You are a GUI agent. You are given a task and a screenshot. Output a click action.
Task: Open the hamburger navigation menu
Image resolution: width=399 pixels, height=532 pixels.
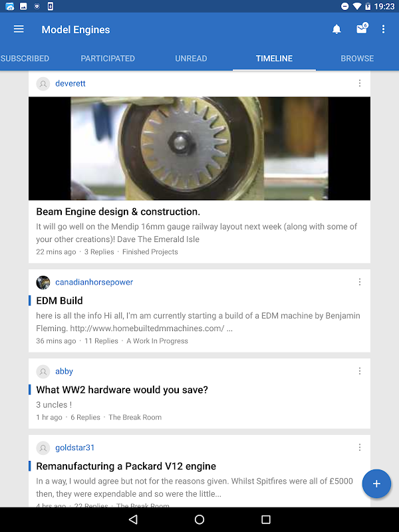19,29
